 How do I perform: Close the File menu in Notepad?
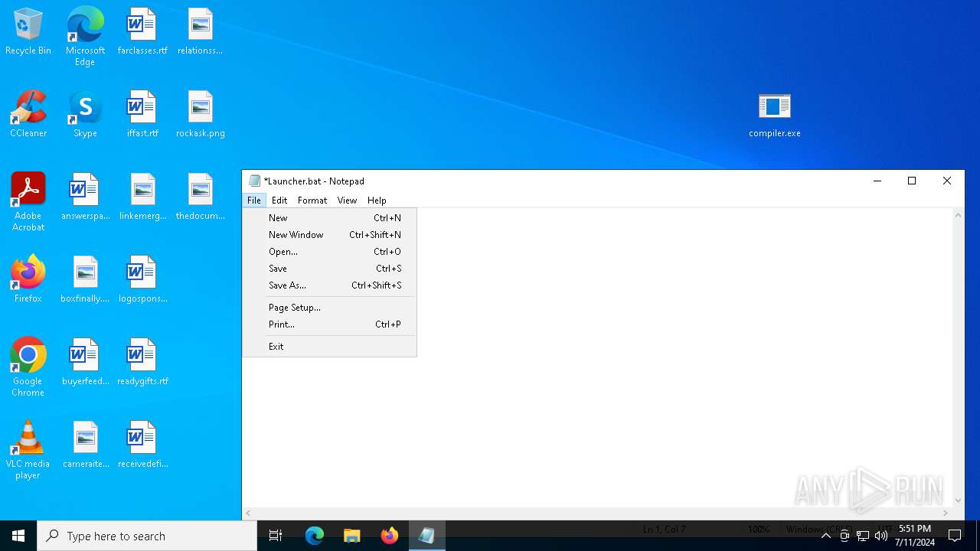253,201
